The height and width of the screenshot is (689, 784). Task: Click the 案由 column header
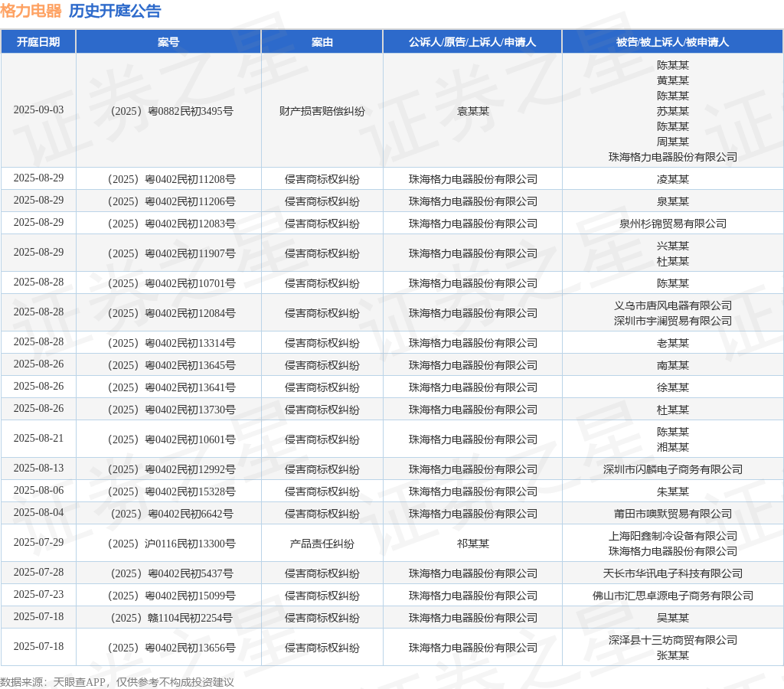[322, 42]
